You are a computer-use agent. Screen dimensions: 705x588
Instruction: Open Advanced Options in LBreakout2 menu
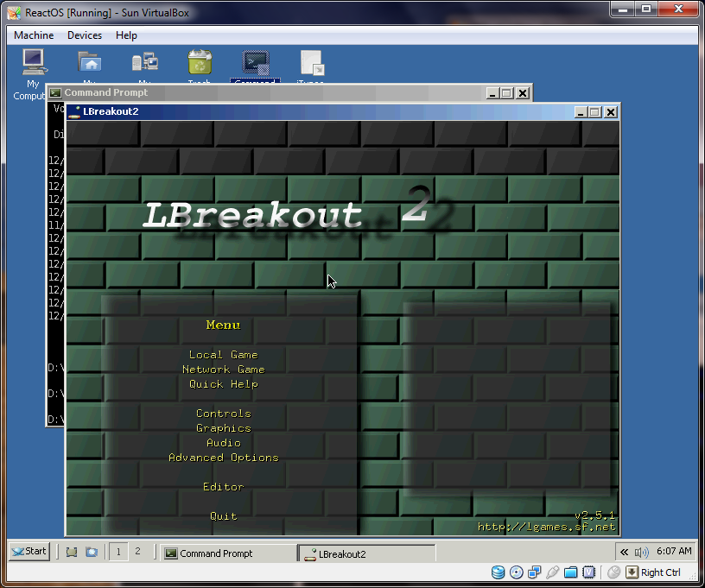(223, 458)
